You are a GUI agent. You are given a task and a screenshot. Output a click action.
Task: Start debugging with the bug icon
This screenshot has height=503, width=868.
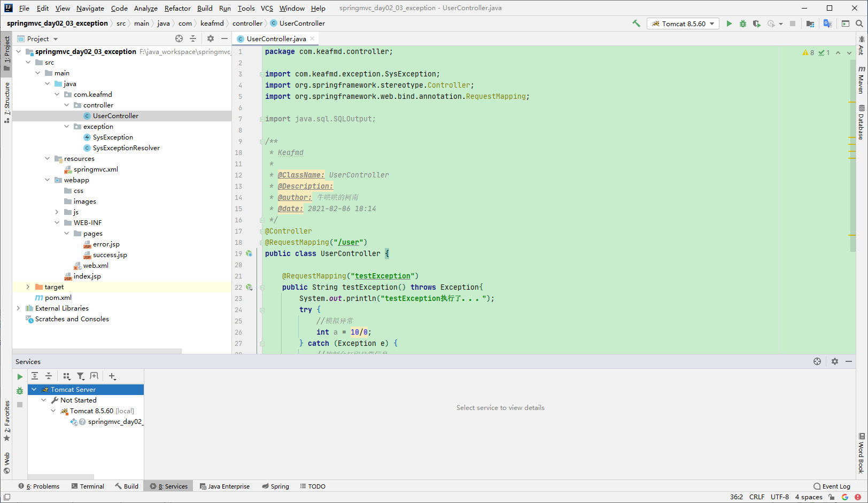tap(743, 24)
